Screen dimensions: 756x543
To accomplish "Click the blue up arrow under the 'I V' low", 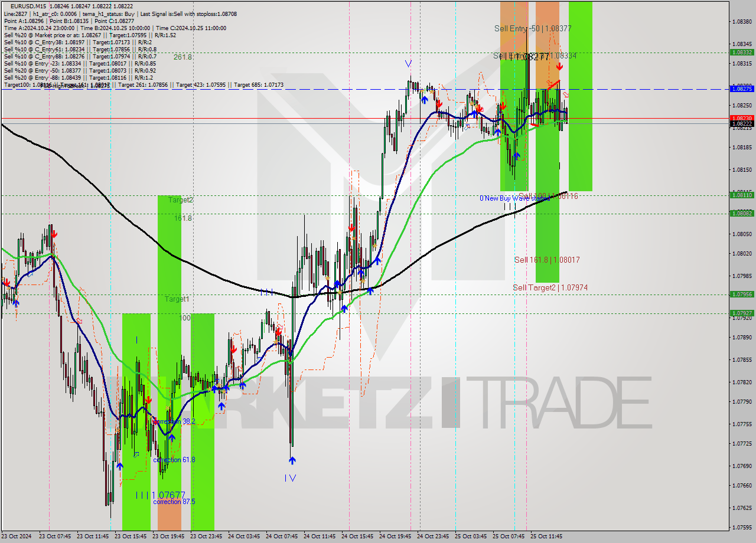I will (x=292, y=460).
